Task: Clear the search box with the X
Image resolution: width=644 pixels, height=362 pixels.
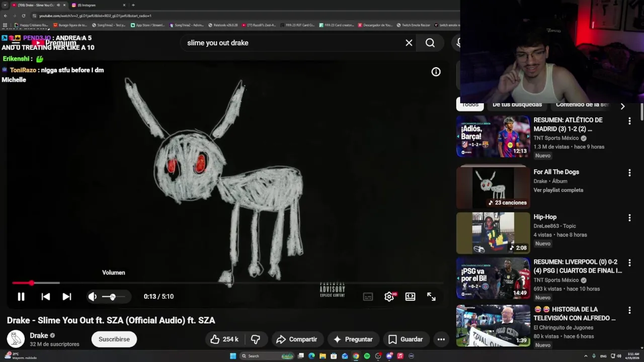Action: click(x=409, y=43)
